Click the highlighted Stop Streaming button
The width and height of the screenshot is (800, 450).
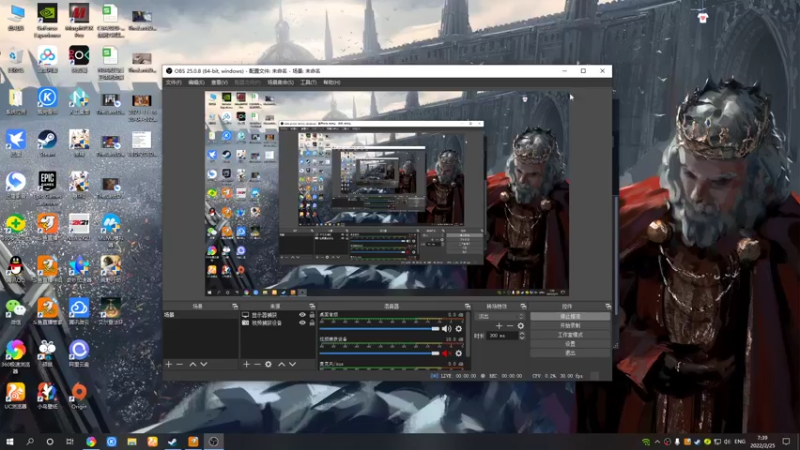570,316
